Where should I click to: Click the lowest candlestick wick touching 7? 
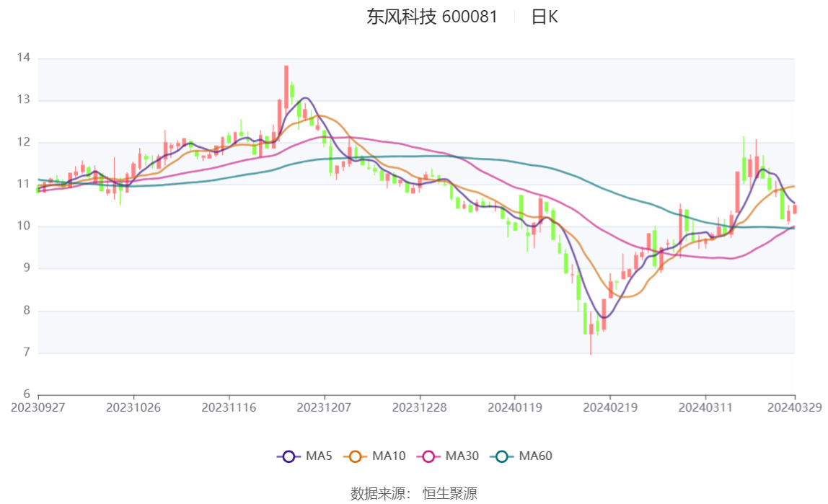591,334
